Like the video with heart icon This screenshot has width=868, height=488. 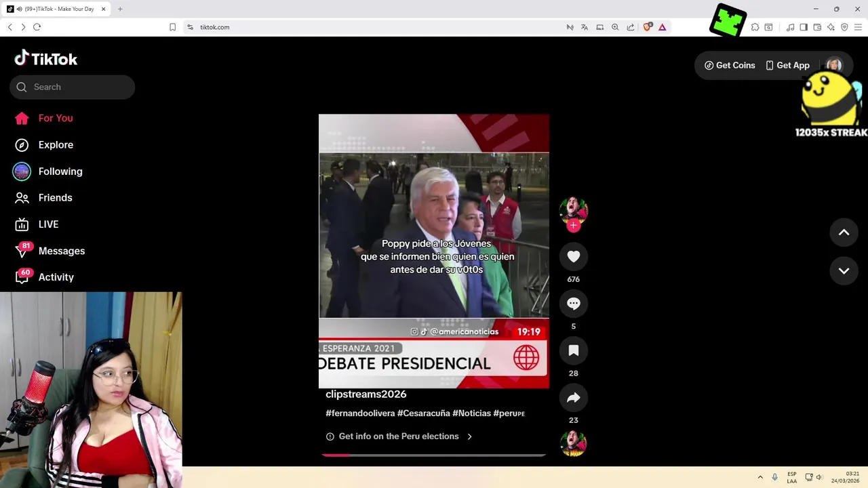click(x=573, y=256)
